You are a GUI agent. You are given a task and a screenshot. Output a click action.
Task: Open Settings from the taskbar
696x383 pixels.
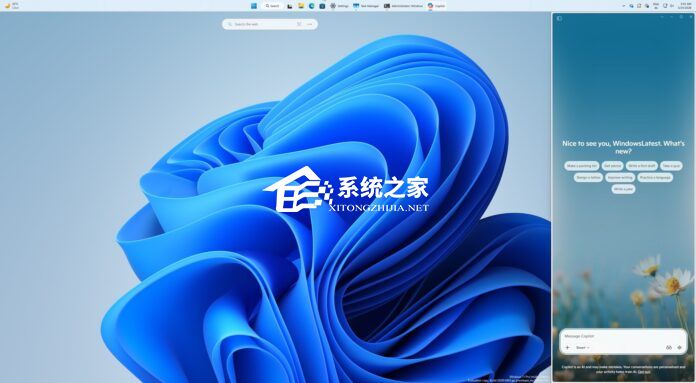(x=339, y=6)
